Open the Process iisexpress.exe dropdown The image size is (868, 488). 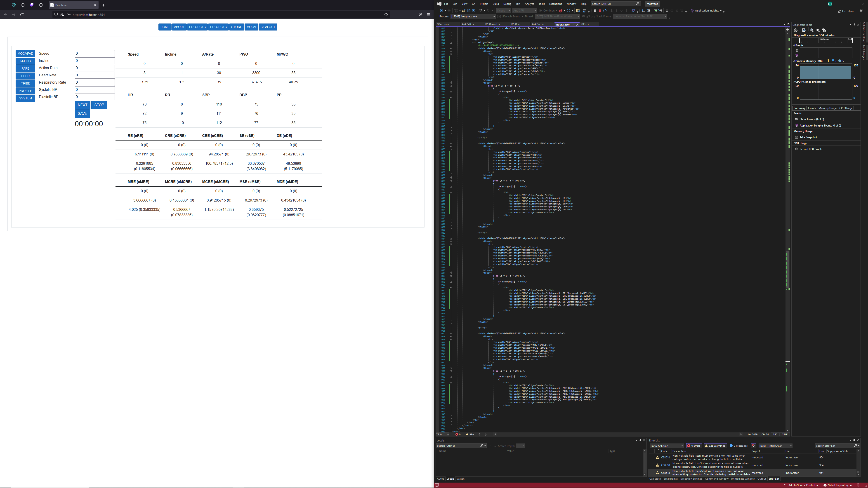473,16
